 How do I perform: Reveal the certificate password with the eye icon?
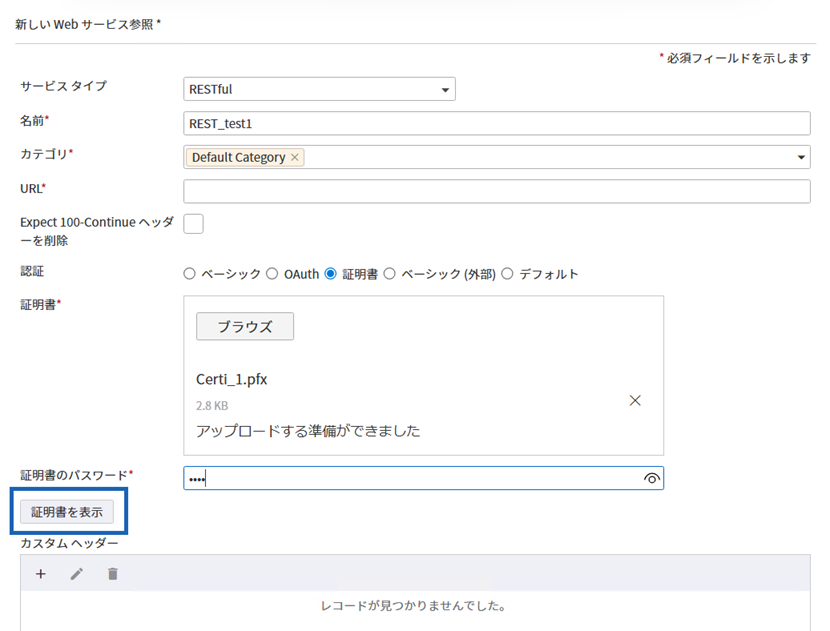coord(653,478)
